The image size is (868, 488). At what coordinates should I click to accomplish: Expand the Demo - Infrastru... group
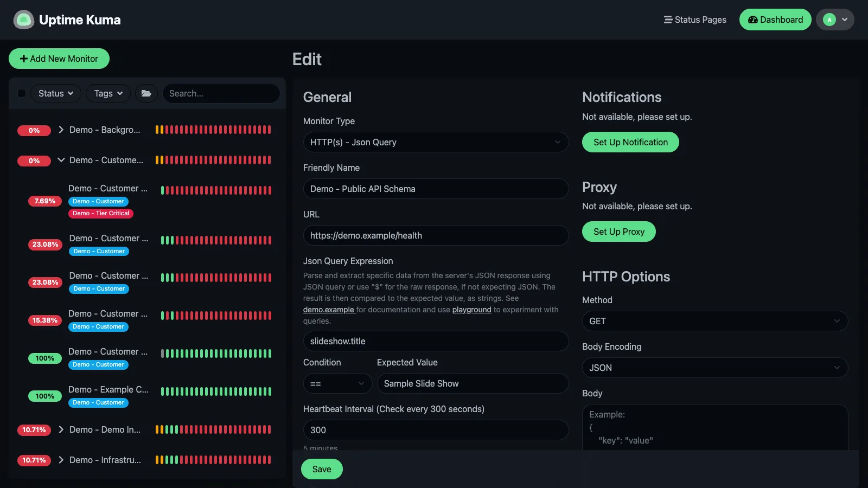tap(61, 460)
